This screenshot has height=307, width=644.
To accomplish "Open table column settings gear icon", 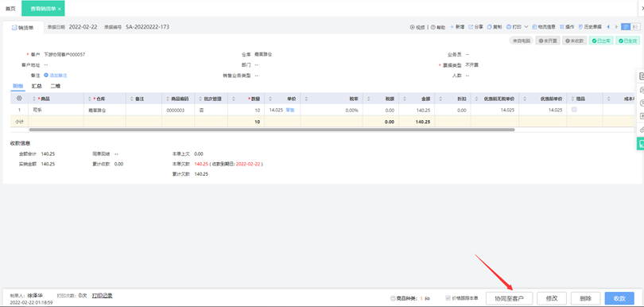I will point(19,98).
